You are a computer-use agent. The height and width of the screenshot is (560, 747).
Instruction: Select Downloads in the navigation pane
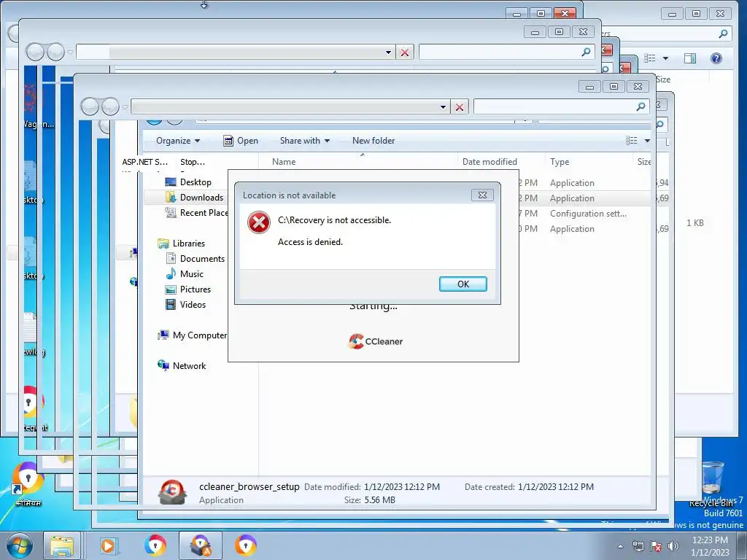(x=201, y=197)
